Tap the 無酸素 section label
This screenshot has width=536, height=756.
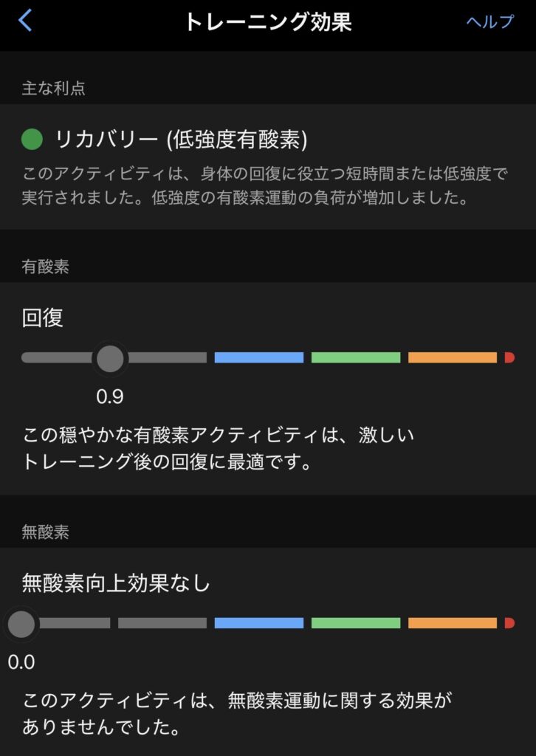tap(46, 532)
